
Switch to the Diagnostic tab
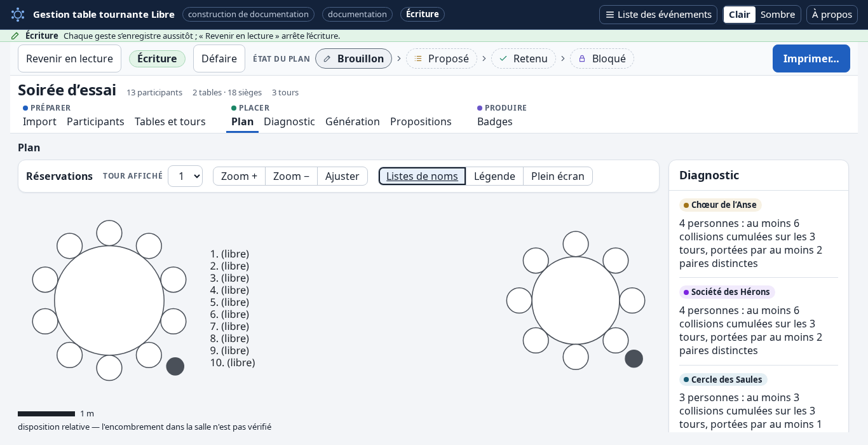(289, 121)
